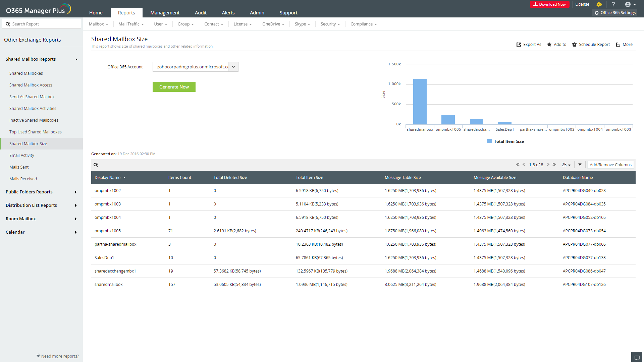Switch to the Management tab
The image size is (644, 362).
[165, 13]
